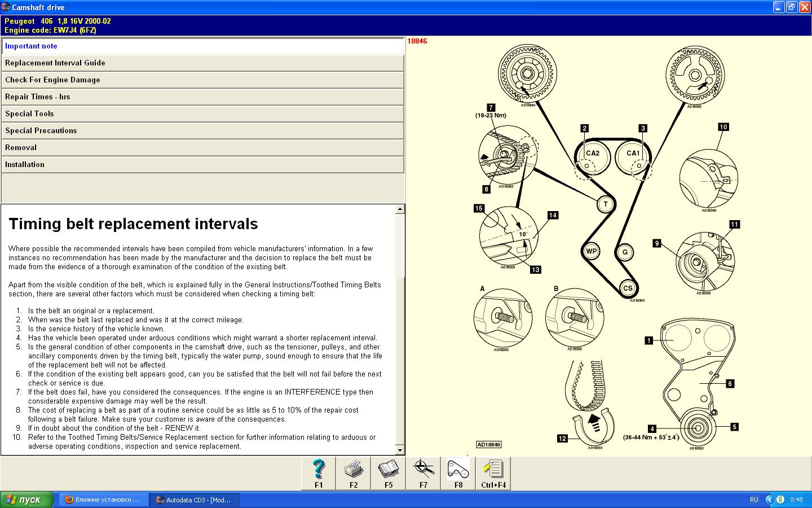Click callout number 6 on timing cover
The height and width of the screenshot is (508, 812).
(730, 384)
